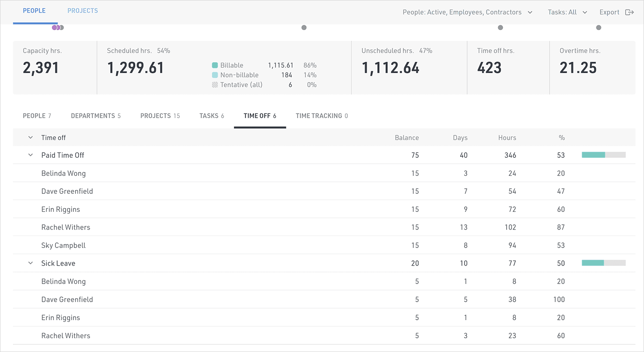This screenshot has height=352, width=644.
Task: Click the Export button
Action: tap(610, 12)
